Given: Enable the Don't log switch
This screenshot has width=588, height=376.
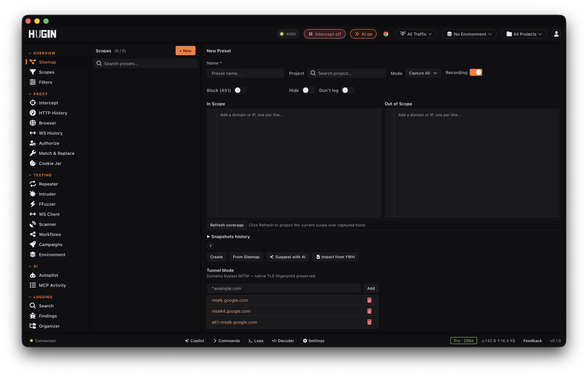Looking at the screenshot, I should tap(347, 90).
